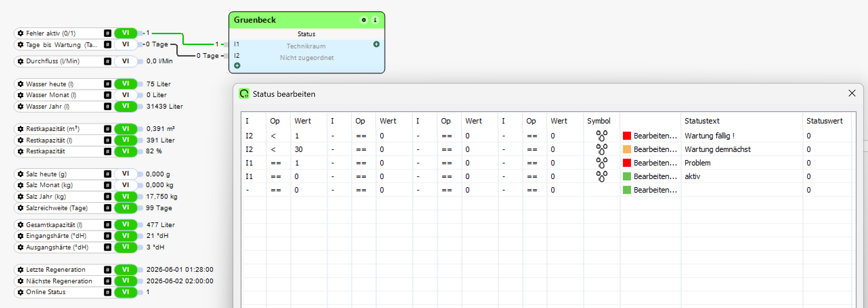Toggle the VI pill of Salz Monat (kg)

coord(126,185)
